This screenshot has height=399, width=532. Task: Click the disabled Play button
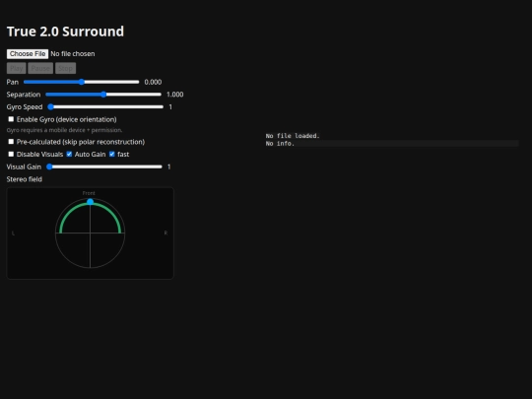click(17, 68)
